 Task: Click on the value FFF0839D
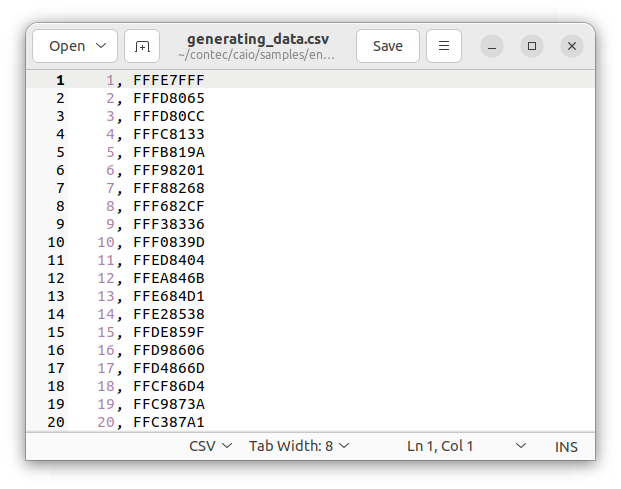[168, 242]
